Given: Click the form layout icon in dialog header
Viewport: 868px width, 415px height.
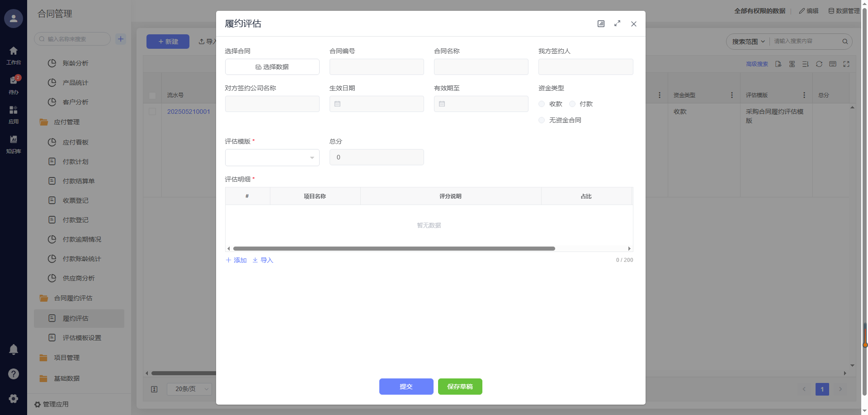Looking at the screenshot, I should [x=601, y=23].
